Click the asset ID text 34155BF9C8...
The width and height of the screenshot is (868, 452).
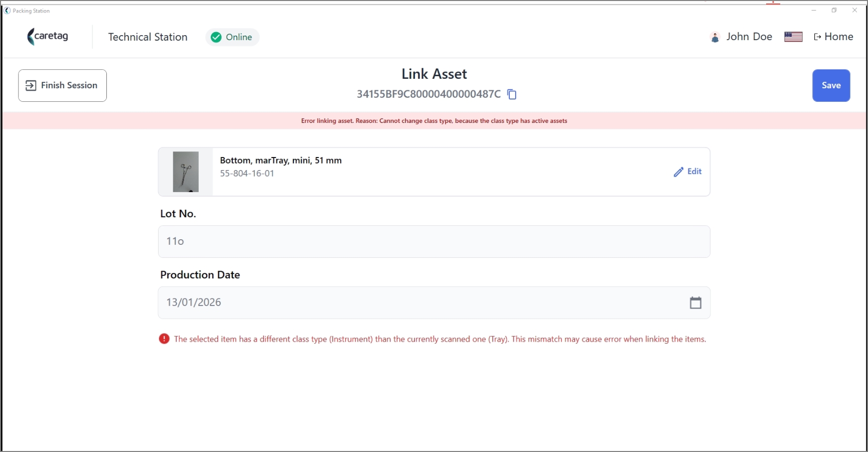428,94
